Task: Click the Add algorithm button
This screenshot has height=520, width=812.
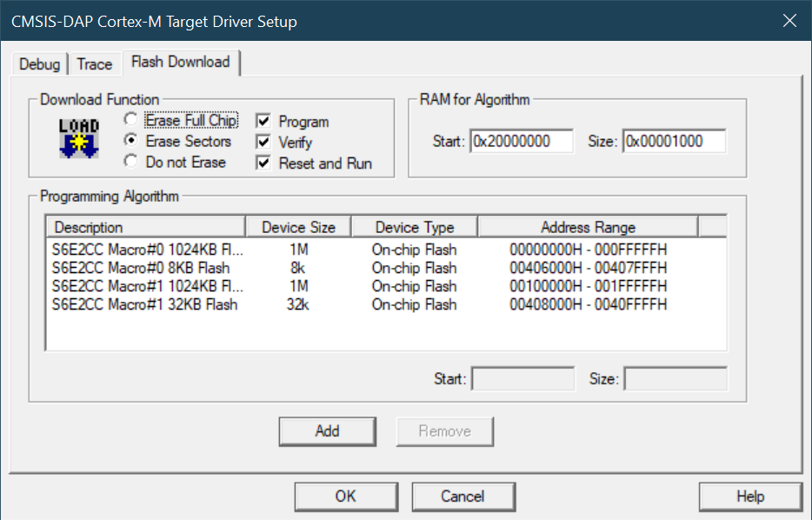Action: 327,431
